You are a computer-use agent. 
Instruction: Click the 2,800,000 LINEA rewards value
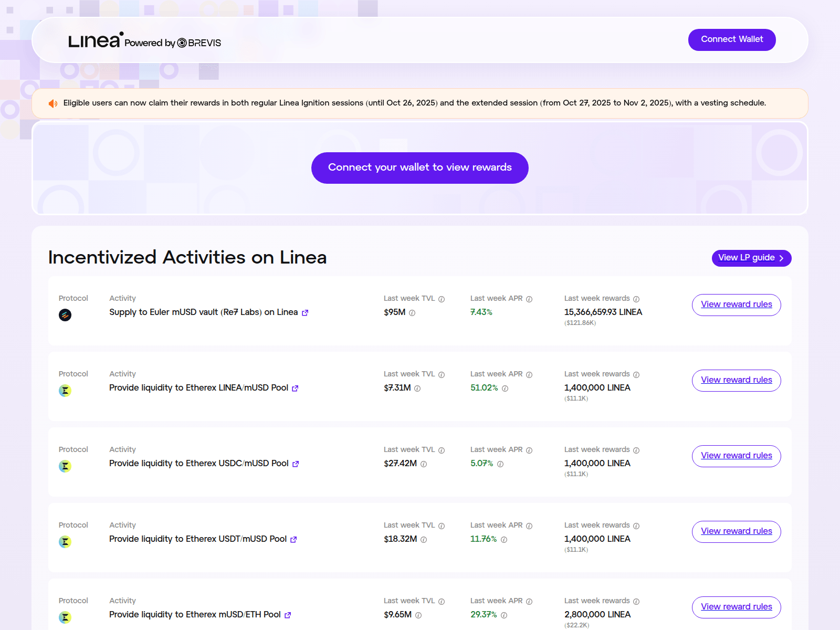[597, 615]
